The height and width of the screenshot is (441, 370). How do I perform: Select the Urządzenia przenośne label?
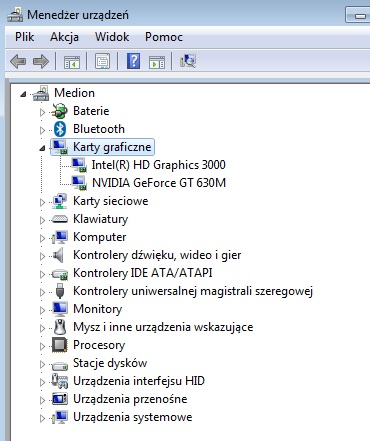click(x=130, y=399)
